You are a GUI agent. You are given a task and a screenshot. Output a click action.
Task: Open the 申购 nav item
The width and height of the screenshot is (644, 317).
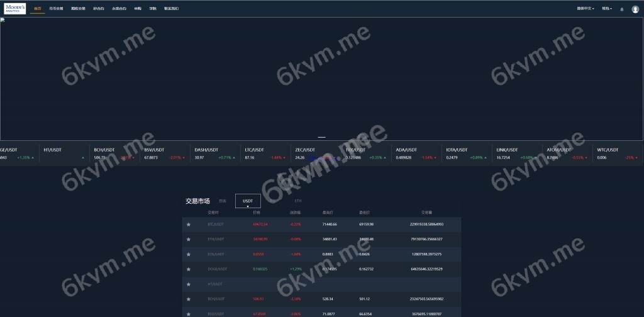[x=138, y=9]
